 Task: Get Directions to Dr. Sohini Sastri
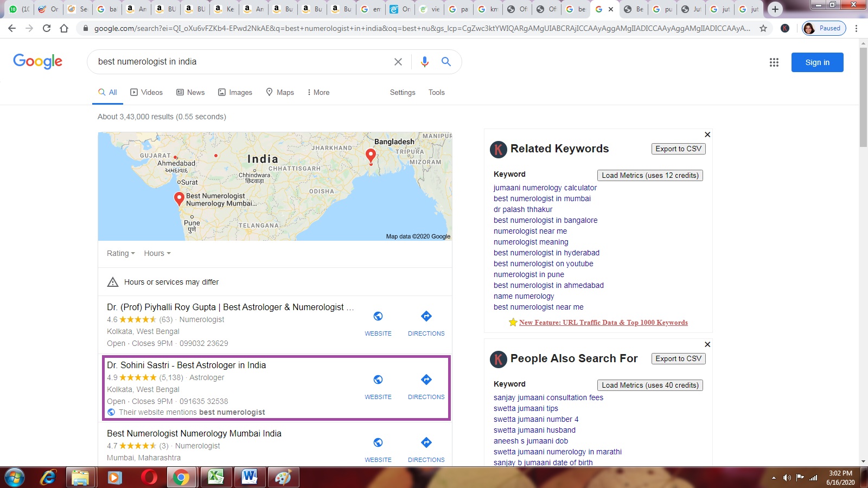coord(426,387)
